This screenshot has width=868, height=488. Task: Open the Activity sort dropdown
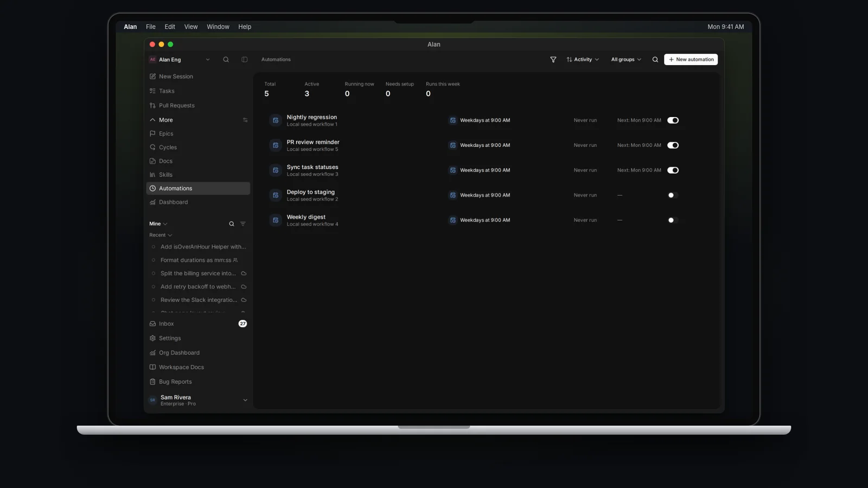click(583, 60)
